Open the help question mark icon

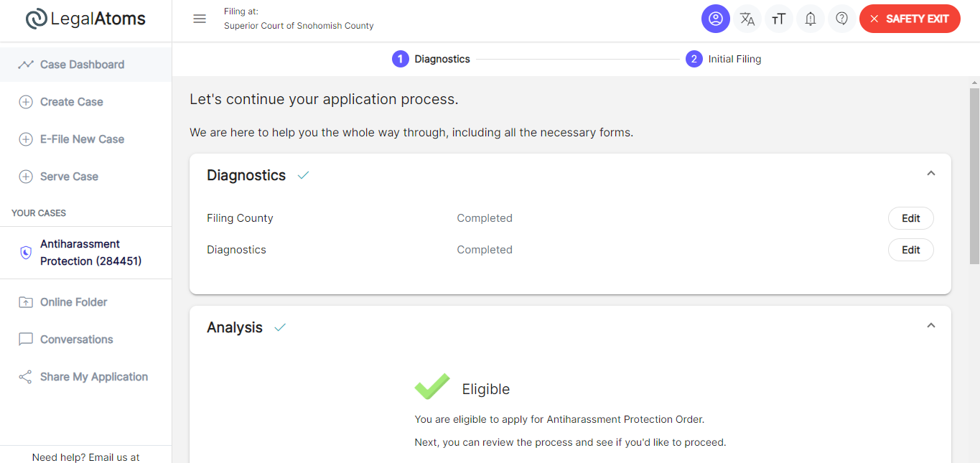(x=842, y=19)
